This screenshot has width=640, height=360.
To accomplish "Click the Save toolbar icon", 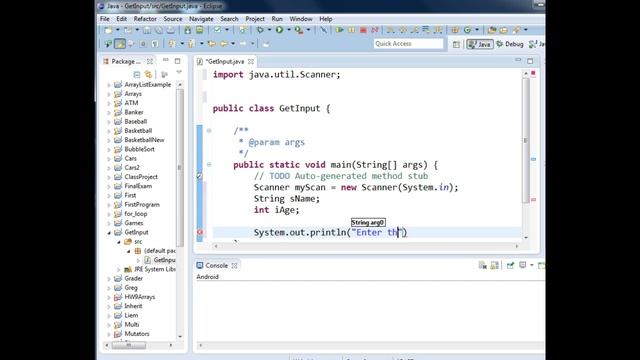I will coord(147,30).
